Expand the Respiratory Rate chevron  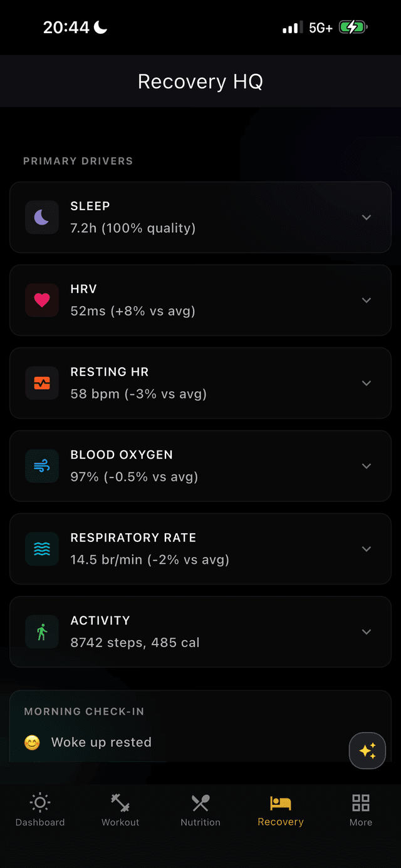(367, 549)
